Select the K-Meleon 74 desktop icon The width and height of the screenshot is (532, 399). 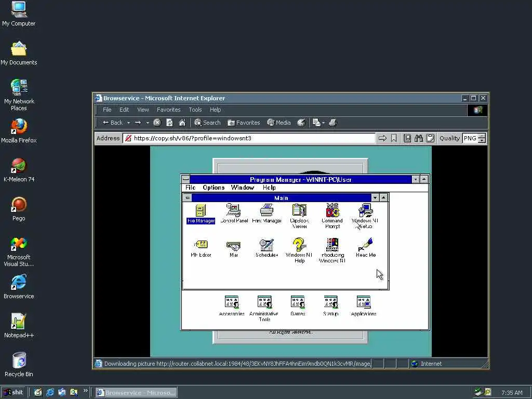pos(19,170)
